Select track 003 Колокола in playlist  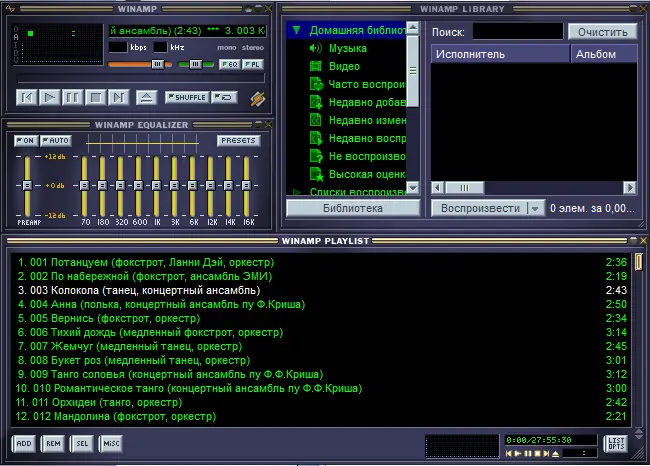click(320, 290)
